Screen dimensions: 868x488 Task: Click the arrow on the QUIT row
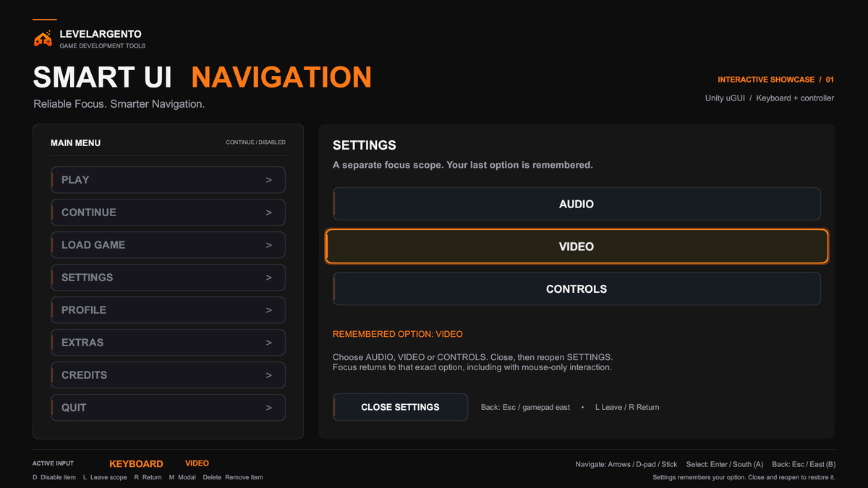pyautogui.click(x=269, y=408)
